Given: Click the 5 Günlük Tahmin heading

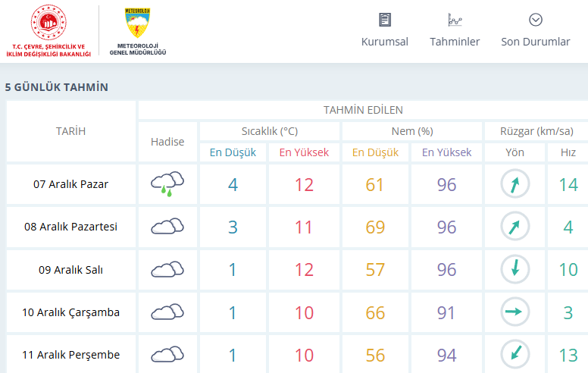Looking at the screenshot, I should tap(57, 87).
